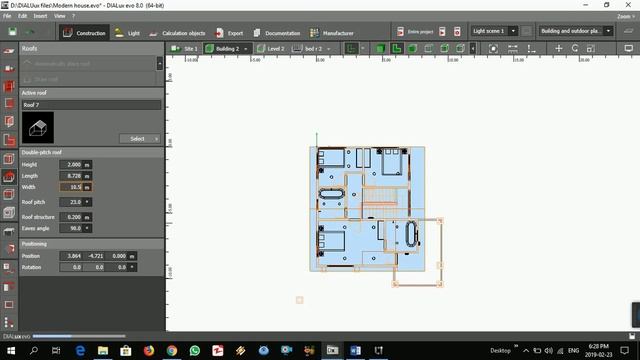The image size is (640, 360).
Task: Open the File menu
Action: (7, 16)
